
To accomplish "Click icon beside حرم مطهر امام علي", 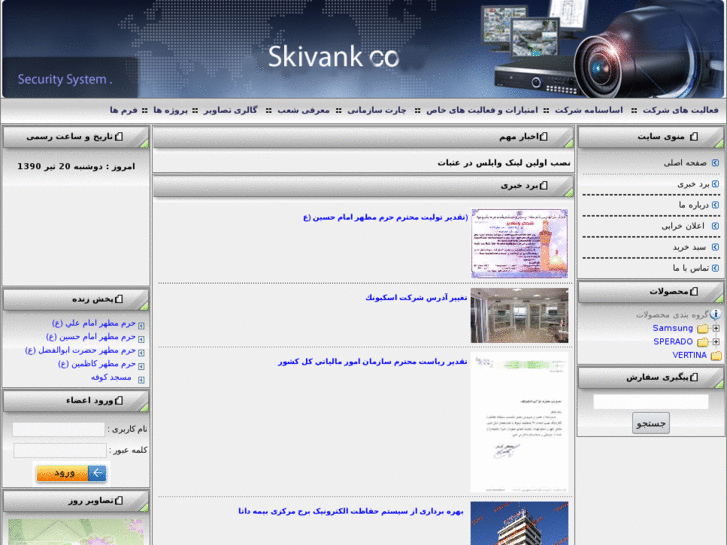I will click(x=141, y=326).
